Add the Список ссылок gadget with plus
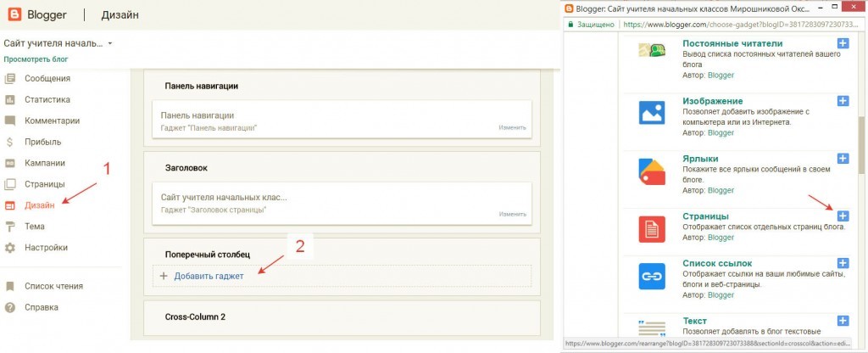The height and width of the screenshot is (353, 868). pyautogui.click(x=843, y=263)
